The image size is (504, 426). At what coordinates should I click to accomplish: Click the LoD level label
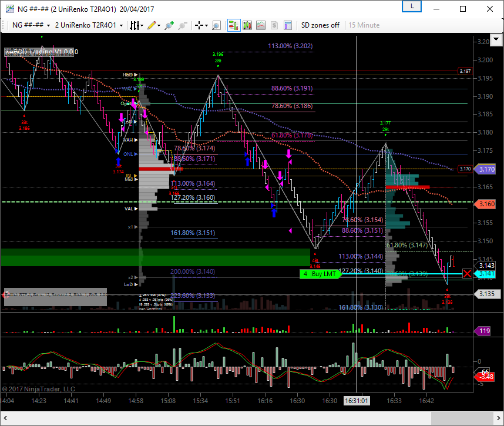[x=128, y=284]
